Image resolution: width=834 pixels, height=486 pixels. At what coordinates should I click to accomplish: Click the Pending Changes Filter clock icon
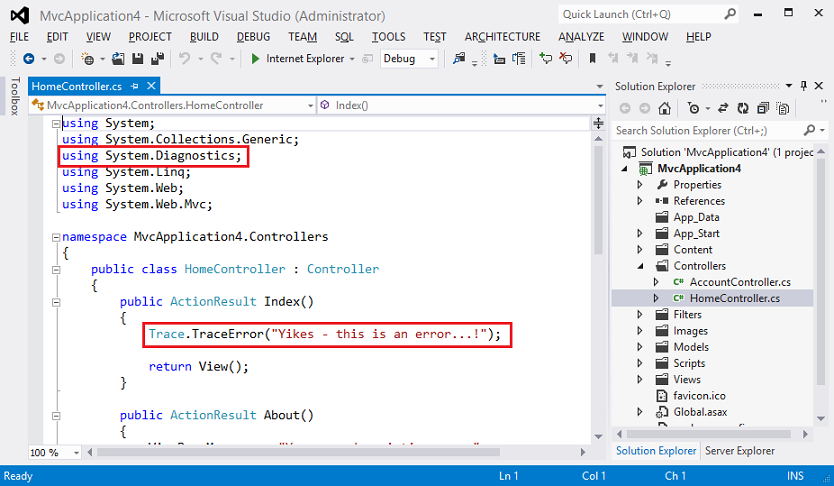pos(693,108)
